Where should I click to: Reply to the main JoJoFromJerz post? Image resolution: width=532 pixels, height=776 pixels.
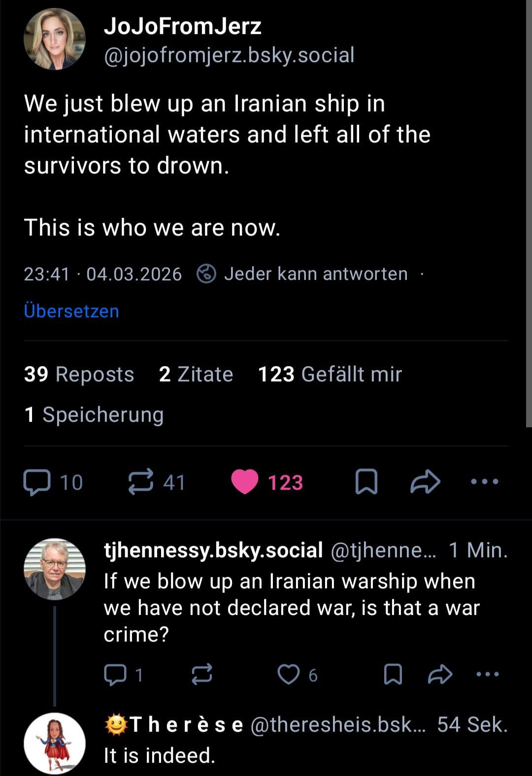[37, 482]
